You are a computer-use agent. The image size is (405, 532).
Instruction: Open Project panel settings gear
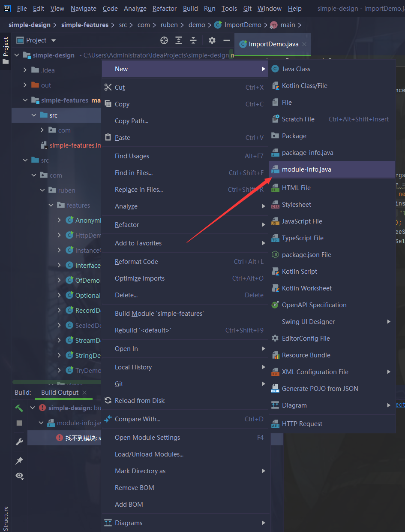212,40
